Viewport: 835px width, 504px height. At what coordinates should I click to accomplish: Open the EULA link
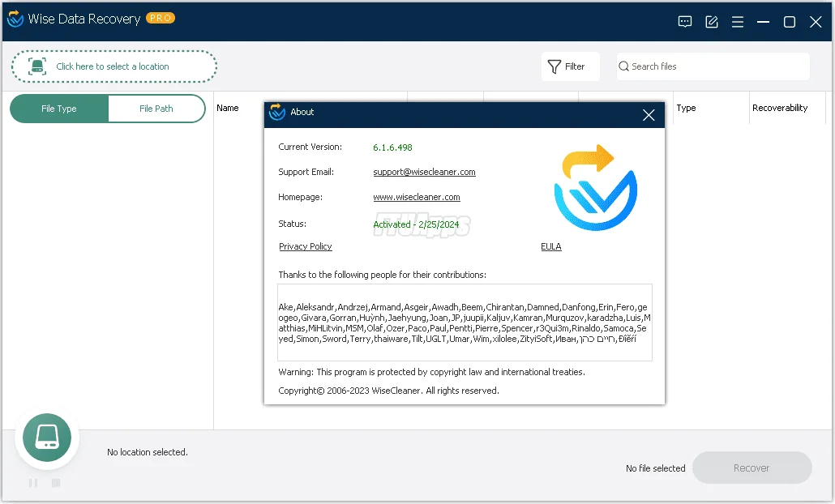point(551,246)
